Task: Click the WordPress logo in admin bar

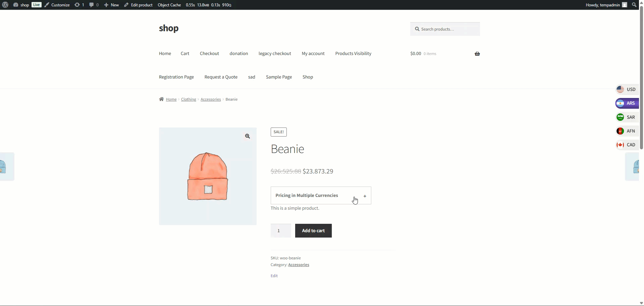Action: point(5,5)
